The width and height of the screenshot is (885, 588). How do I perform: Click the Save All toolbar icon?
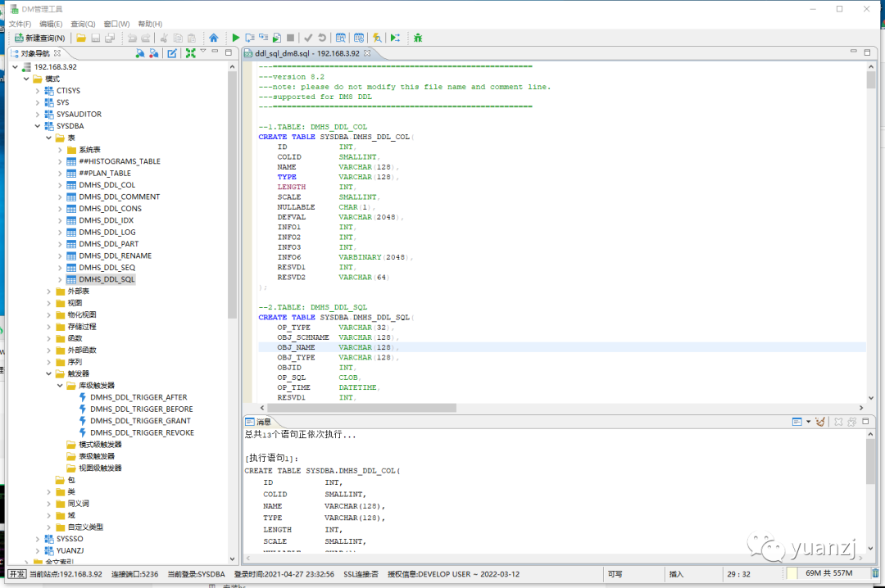[110, 38]
